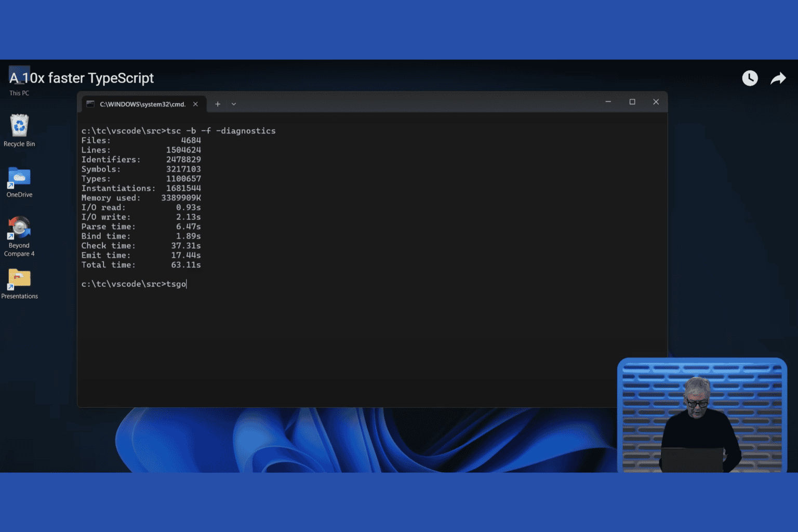798x532 pixels.
Task: Minimize the terminal window
Action: point(608,102)
